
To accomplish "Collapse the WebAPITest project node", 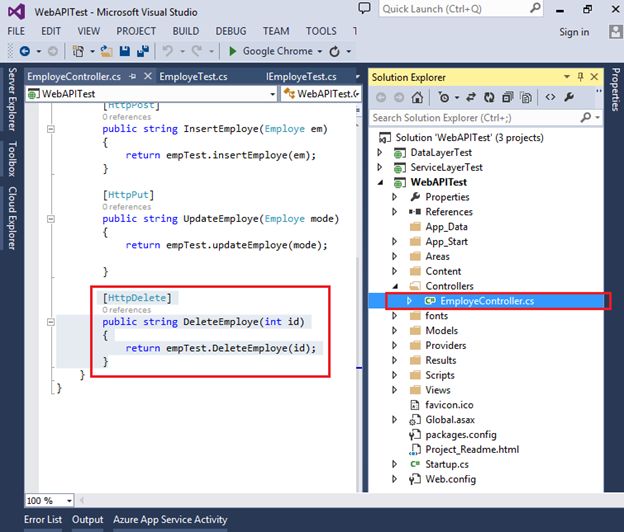I will pyautogui.click(x=380, y=182).
